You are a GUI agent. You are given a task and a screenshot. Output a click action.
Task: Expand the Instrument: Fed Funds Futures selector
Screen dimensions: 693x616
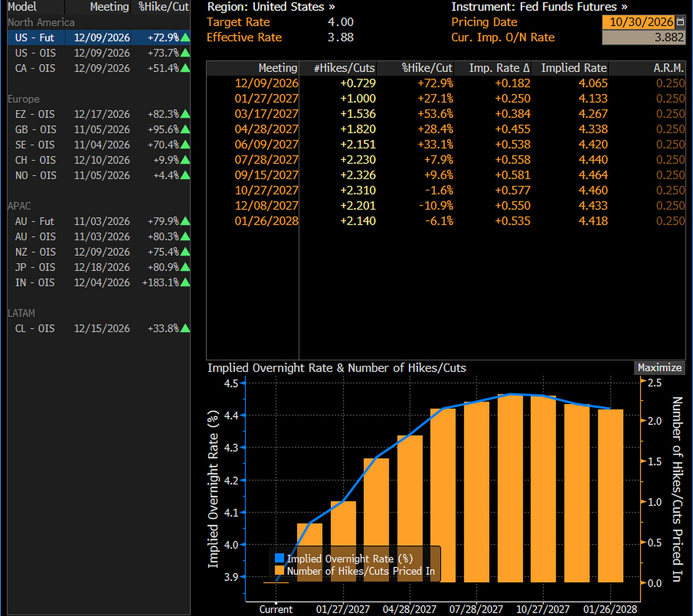539,7
